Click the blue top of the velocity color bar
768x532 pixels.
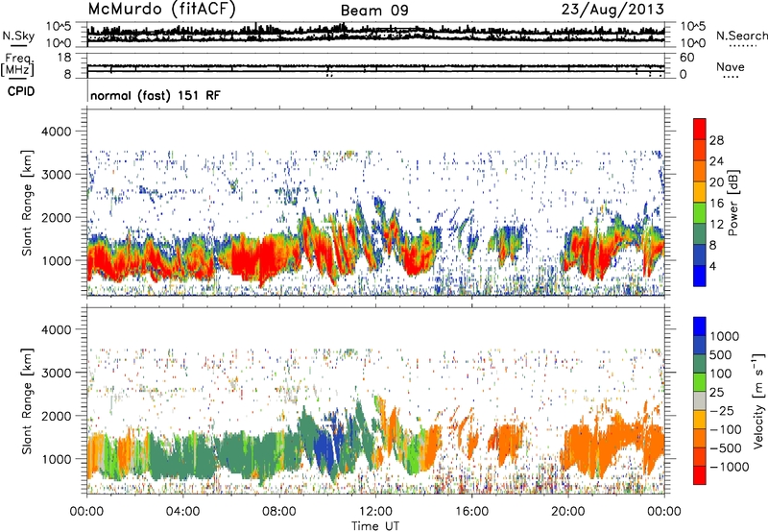point(700,326)
